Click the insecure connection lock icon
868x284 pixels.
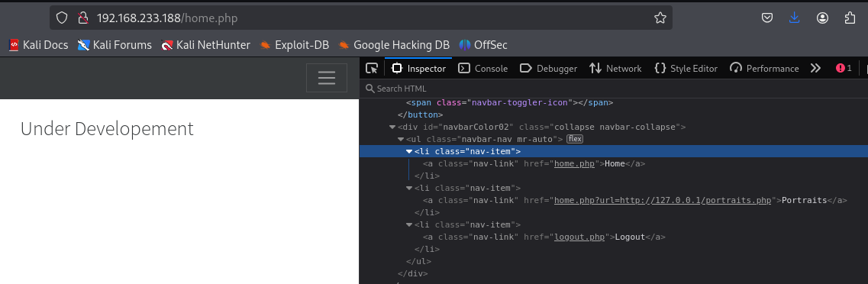pyautogui.click(x=83, y=18)
